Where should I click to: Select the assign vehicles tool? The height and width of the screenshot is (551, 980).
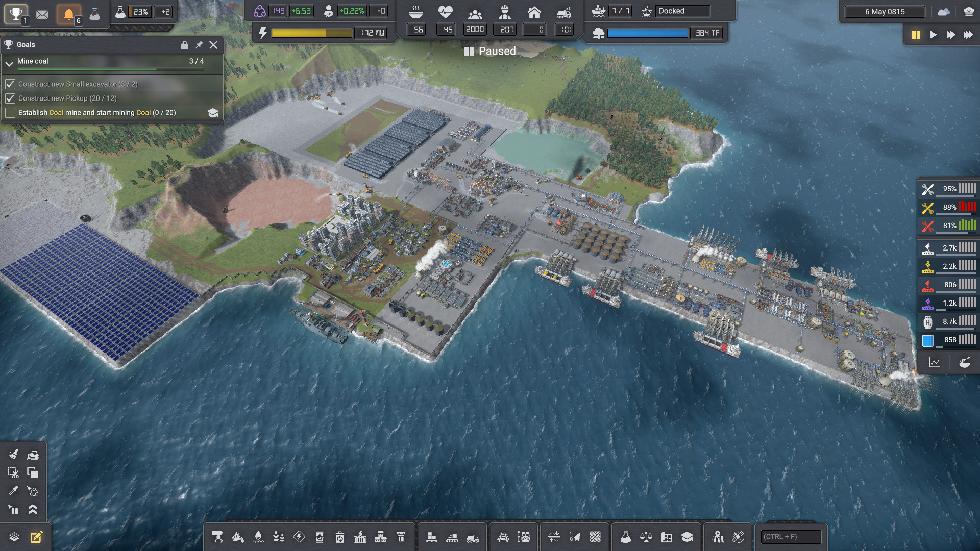point(33,491)
